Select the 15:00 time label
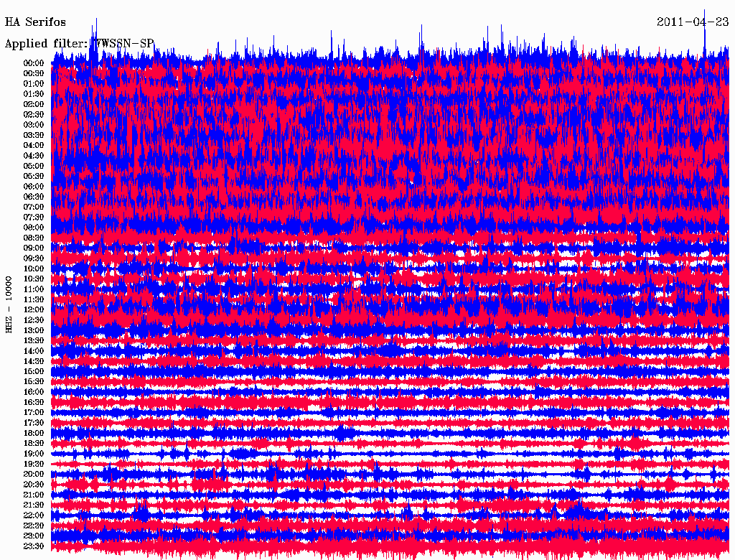Screen dimensions: 735x560 [x=34, y=371]
